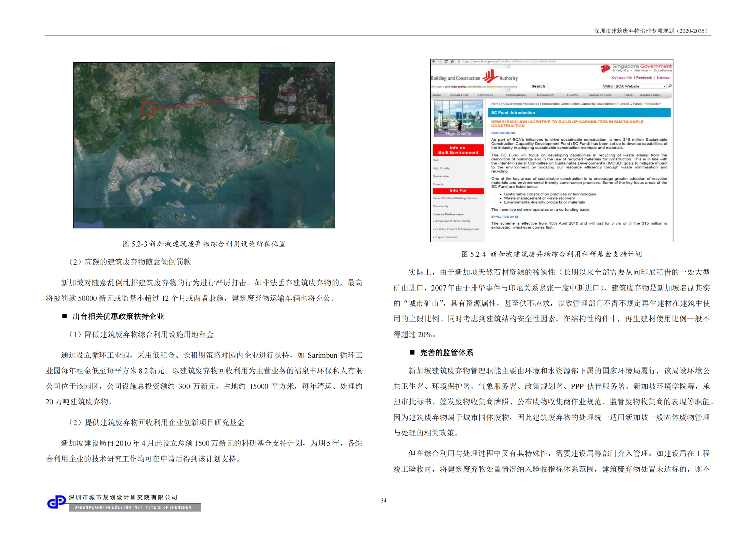Click the padlock icon in address bar
This screenshot has height=535, width=756.
459,61
